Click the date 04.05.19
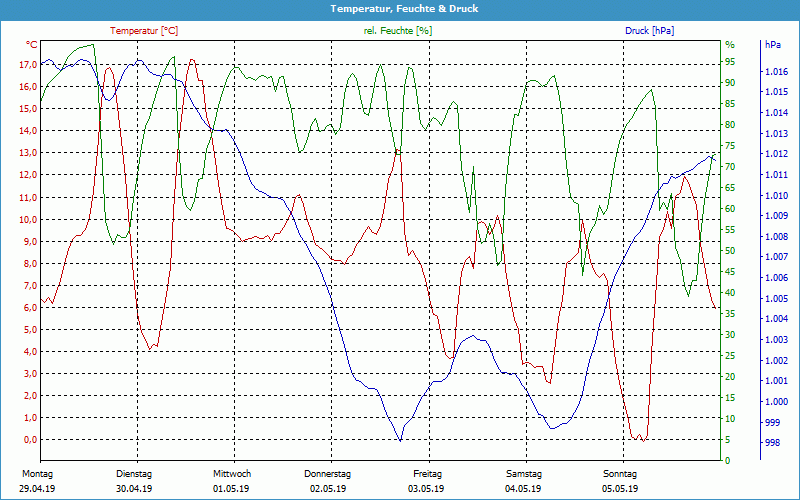The width and height of the screenshot is (800, 500). 523,488
